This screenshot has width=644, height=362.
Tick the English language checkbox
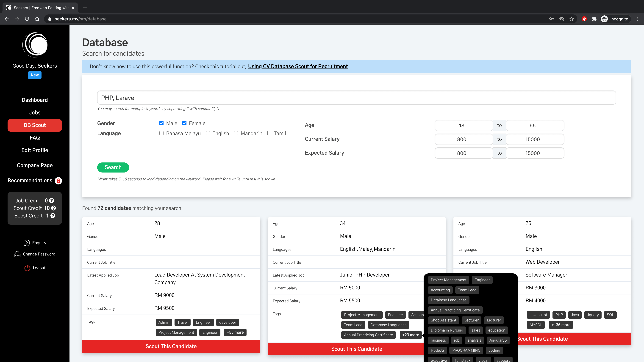(x=208, y=133)
